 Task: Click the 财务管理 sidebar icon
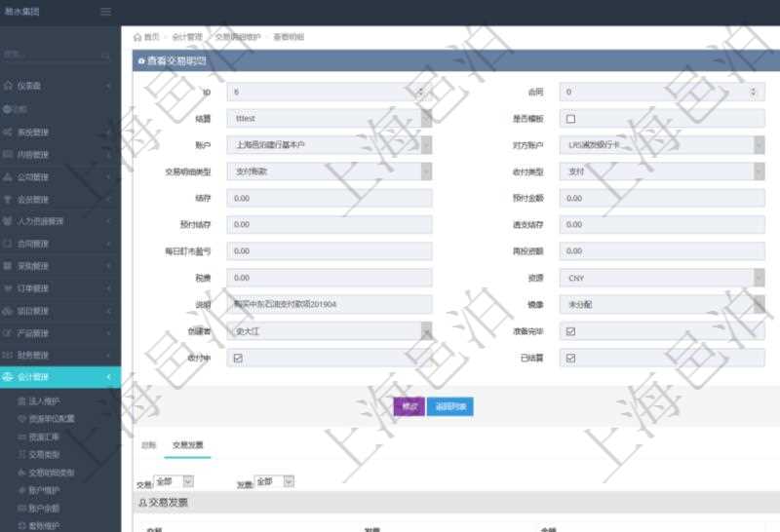point(8,355)
